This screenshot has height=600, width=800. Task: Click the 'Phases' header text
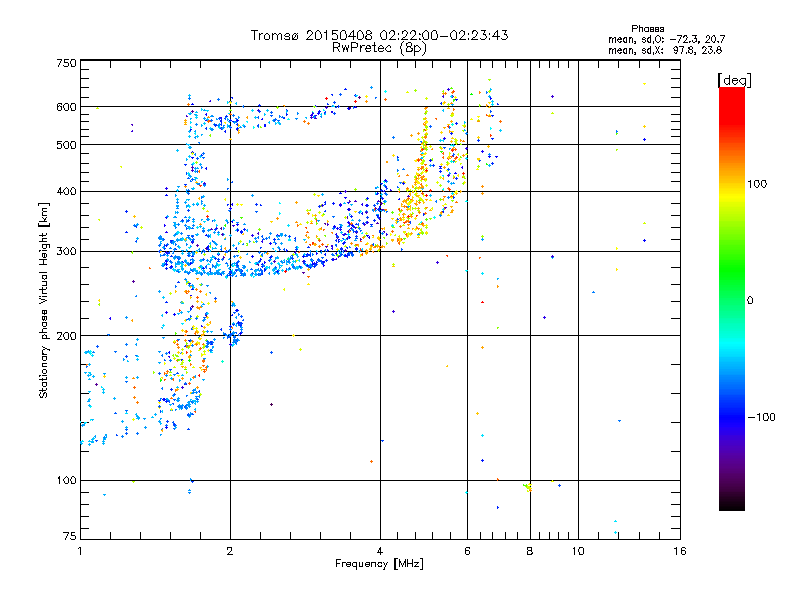click(x=647, y=29)
